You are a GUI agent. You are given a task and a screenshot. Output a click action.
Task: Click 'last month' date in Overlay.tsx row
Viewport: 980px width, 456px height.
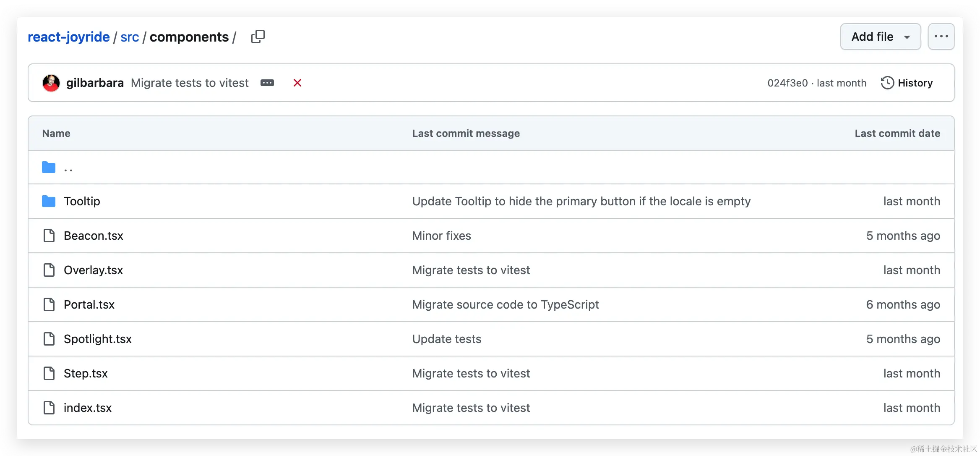(x=912, y=270)
